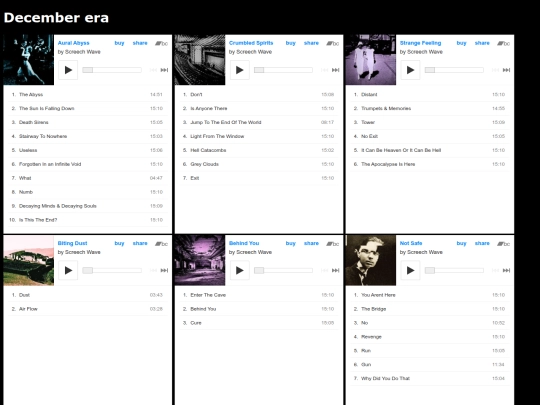540x405 pixels.
Task: Share the Crumbled Spirits album
Action: [x=311, y=43]
